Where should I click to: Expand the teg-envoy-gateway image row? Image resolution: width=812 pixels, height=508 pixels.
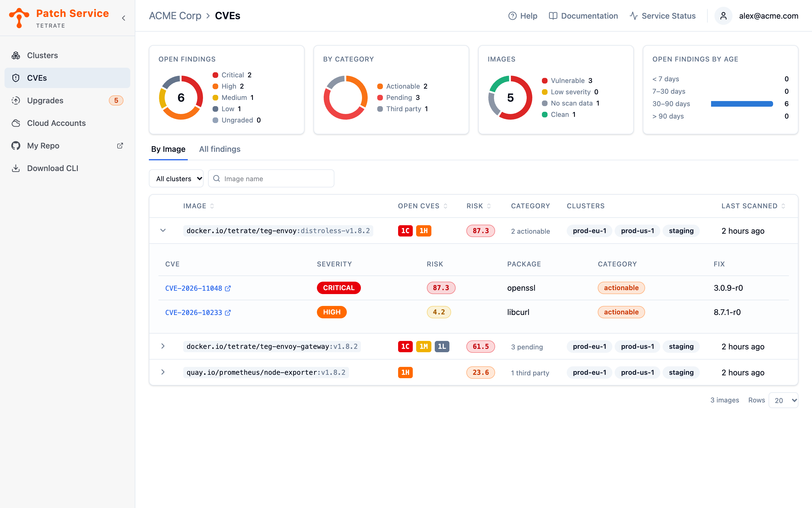(x=163, y=346)
